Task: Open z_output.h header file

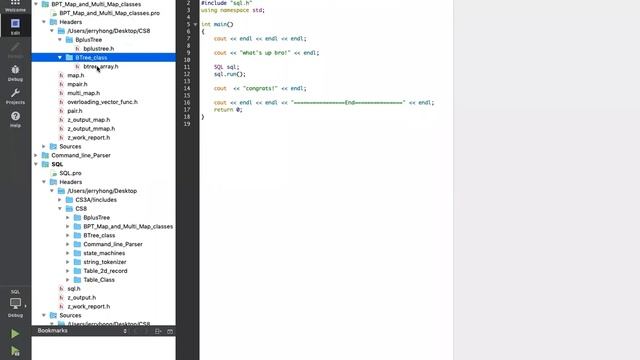Action: click(x=82, y=298)
